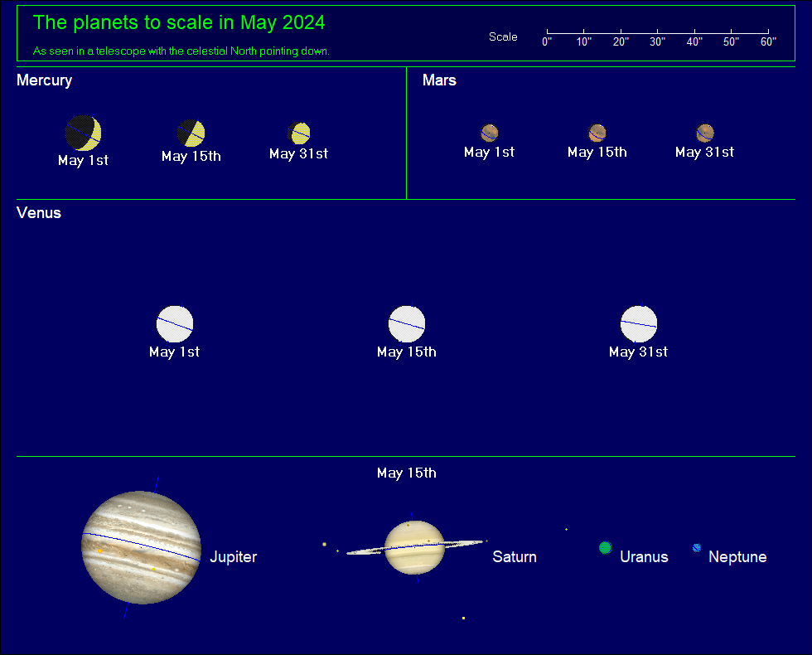
Task: Click the subtitle about celestial North pointing down
Action: point(181,51)
